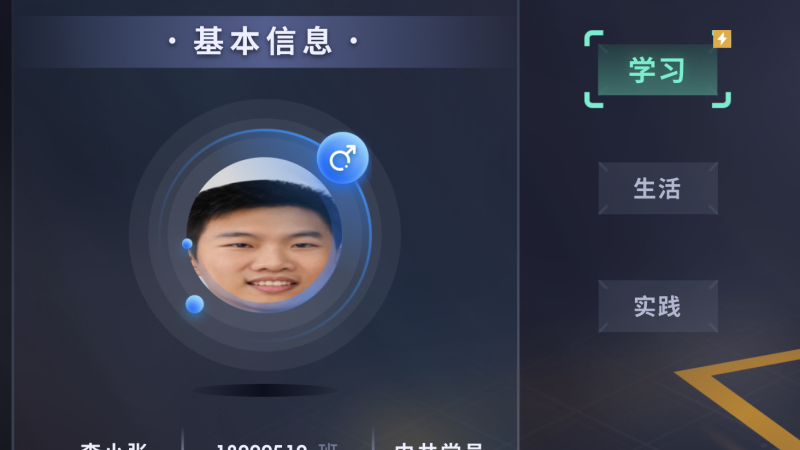Switch to the 生活 tab
This screenshot has height=450, width=800.
pos(658,188)
